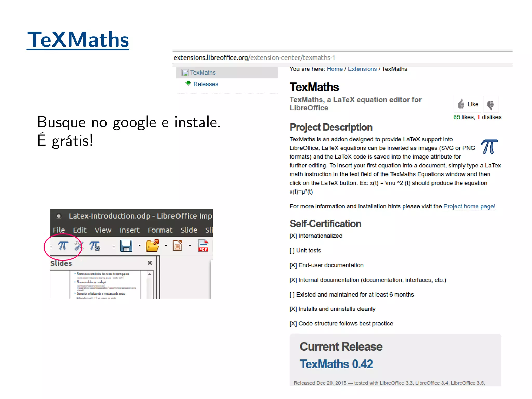Click the TexMaths 0.42 release link
Screen dimensions: 532x399
[x=336, y=364]
